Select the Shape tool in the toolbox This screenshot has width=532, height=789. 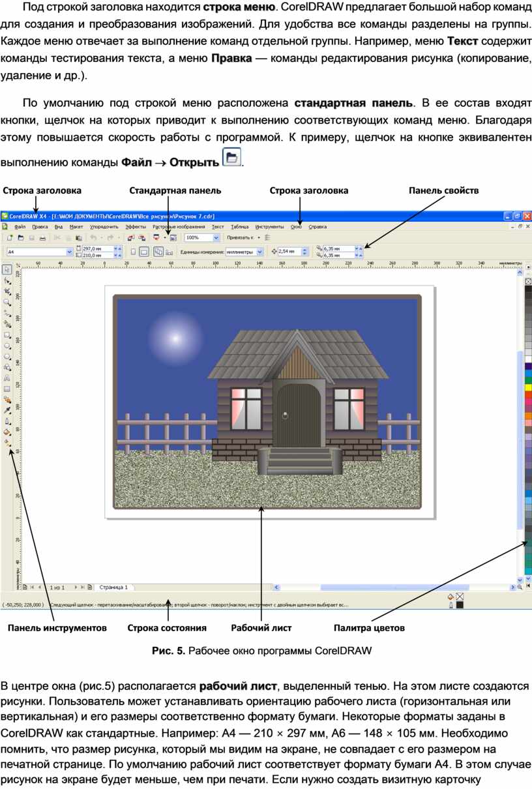pyautogui.click(x=7, y=280)
